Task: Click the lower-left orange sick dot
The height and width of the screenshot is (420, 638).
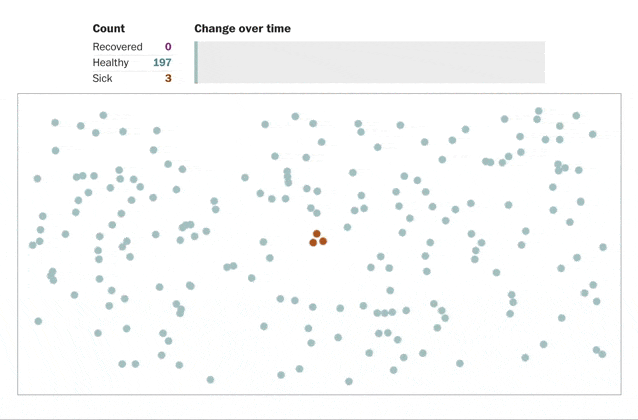Action: tap(313, 243)
